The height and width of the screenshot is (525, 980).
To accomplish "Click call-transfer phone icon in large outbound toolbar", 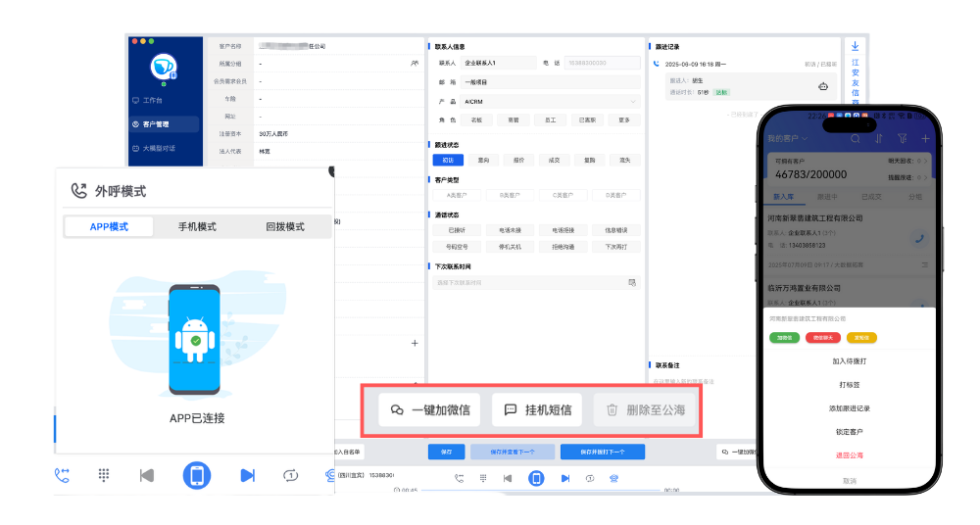I will coord(62,476).
